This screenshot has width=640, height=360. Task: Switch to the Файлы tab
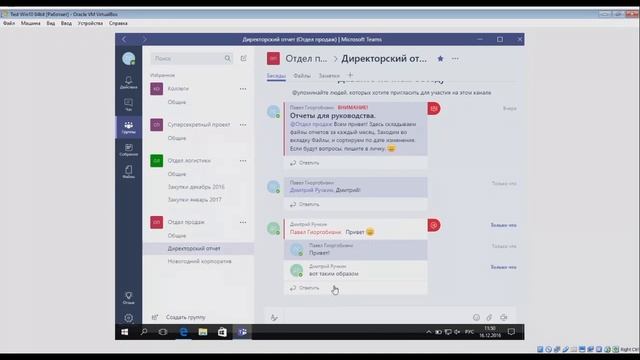pyautogui.click(x=302, y=76)
